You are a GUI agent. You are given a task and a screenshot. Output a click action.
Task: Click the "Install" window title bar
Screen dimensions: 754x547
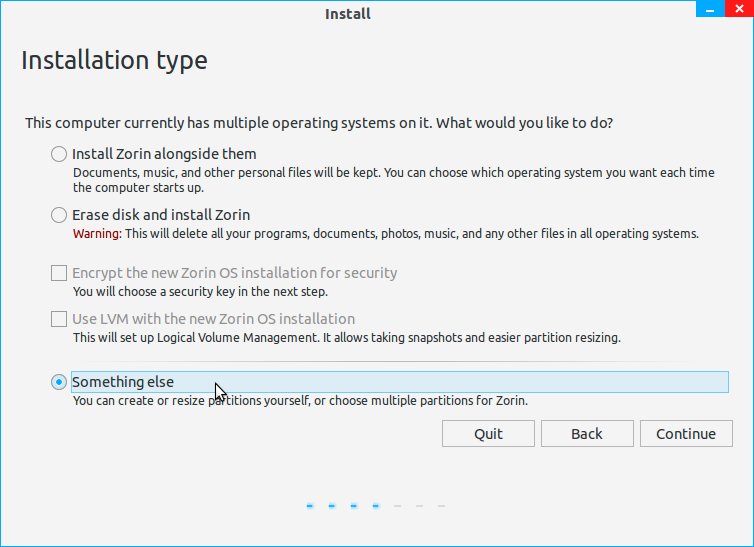point(348,14)
